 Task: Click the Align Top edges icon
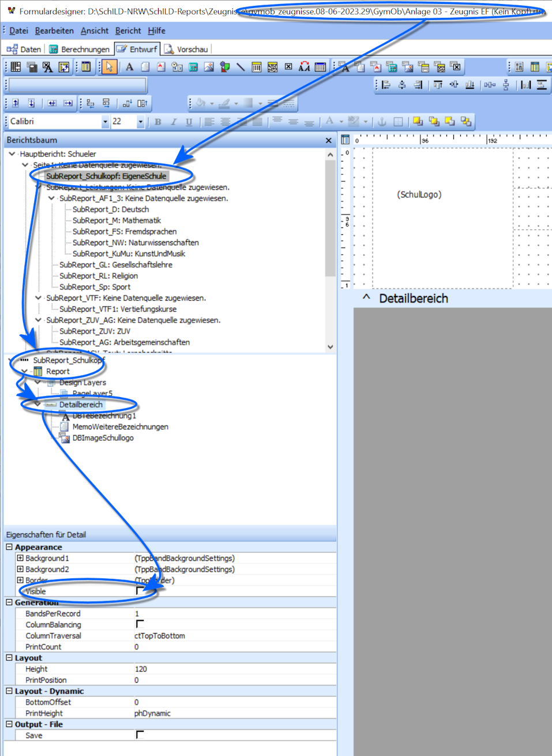point(438,85)
